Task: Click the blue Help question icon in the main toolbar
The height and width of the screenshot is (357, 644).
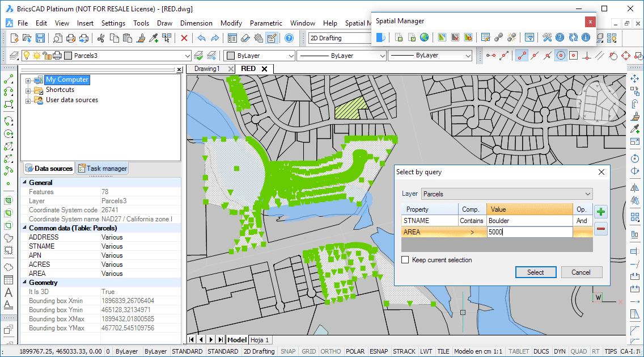Action: (x=289, y=38)
